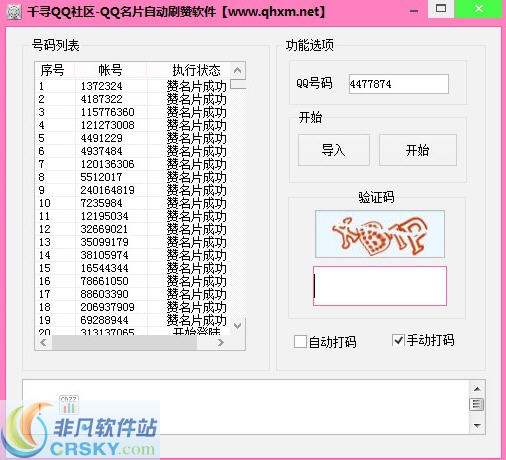The image size is (506, 460).
Task: Select account row 16544344
Action: (133, 268)
